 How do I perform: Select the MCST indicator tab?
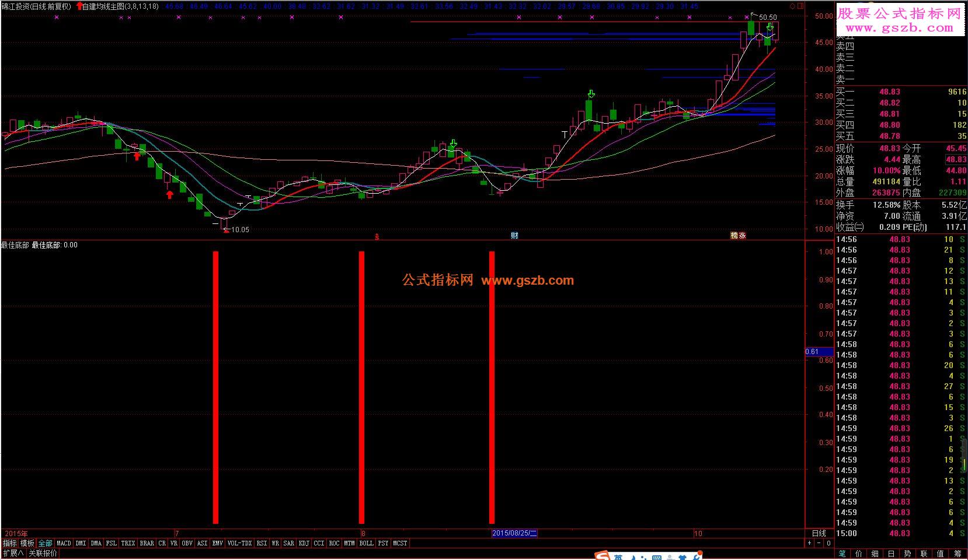pos(400,543)
